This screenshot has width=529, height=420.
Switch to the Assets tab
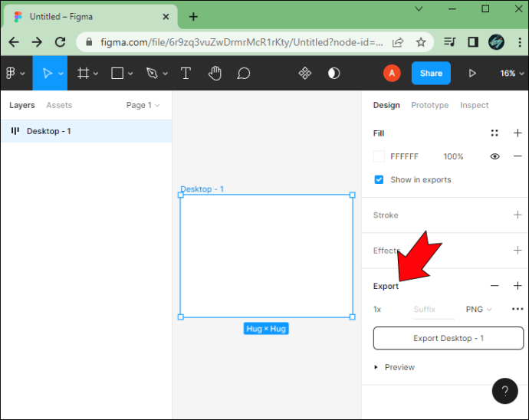pos(59,105)
